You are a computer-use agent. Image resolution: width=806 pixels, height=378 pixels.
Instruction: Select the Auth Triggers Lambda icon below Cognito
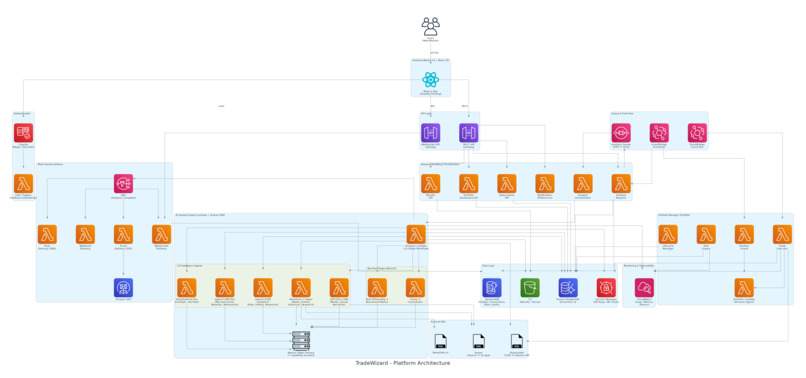click(x=24, y=184)
